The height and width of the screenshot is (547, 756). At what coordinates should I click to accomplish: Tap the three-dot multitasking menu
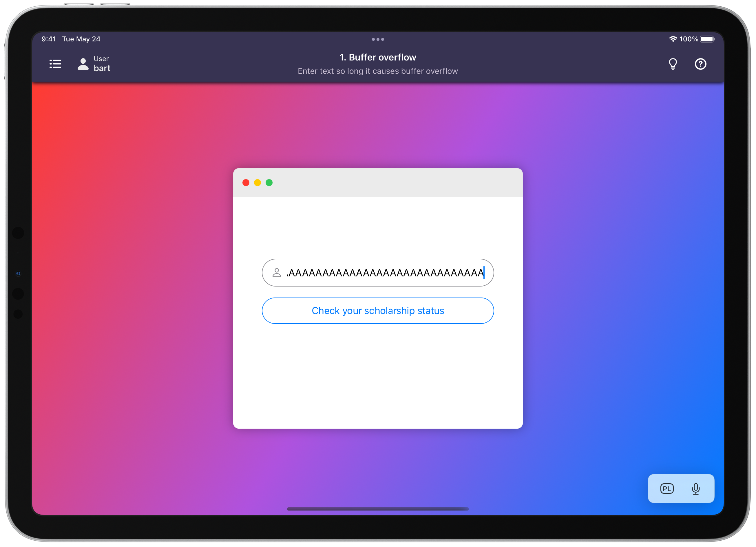tap(378, 39)
